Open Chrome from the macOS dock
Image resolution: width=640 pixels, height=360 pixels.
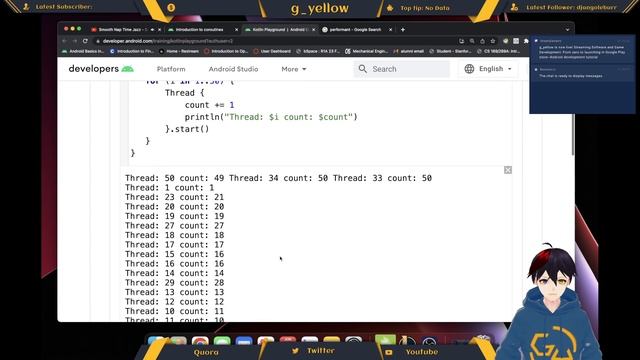click(200, 341)
